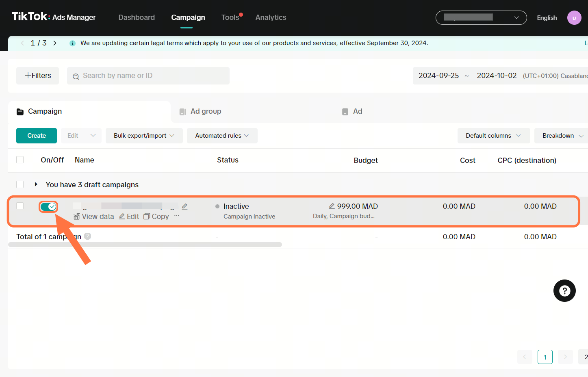Open the Analytics menu
The width and height of the screenshot is (588, 377).
tap(271, 17)
